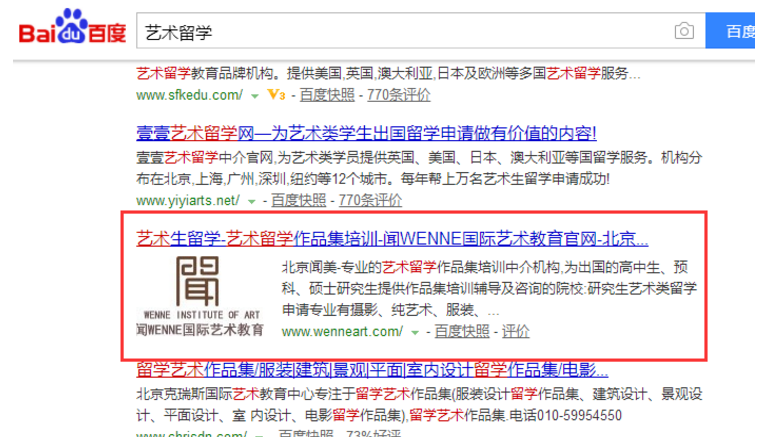Open the 艺术生留学-艺术留学作品集培训 result title
Viewport: 757px width, 437px height.
(392, 239)
